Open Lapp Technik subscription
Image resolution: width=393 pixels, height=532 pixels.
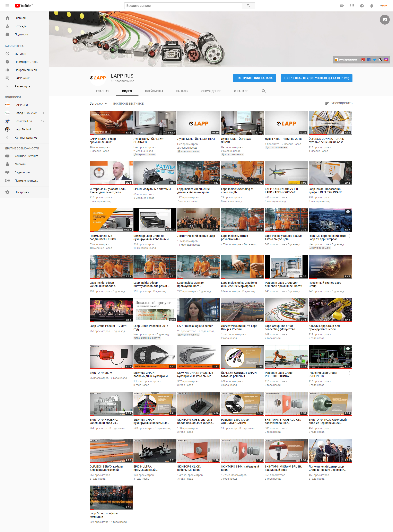tap(25, 129)
